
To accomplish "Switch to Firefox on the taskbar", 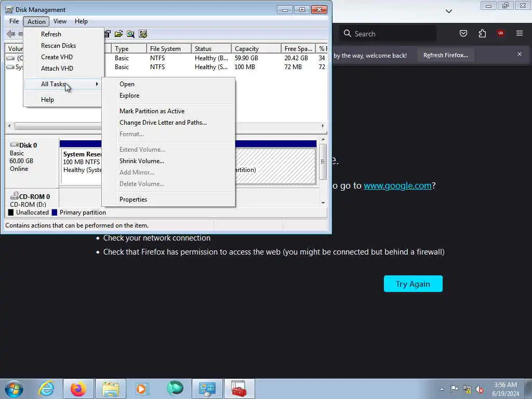I will click(x=78, y=389).
